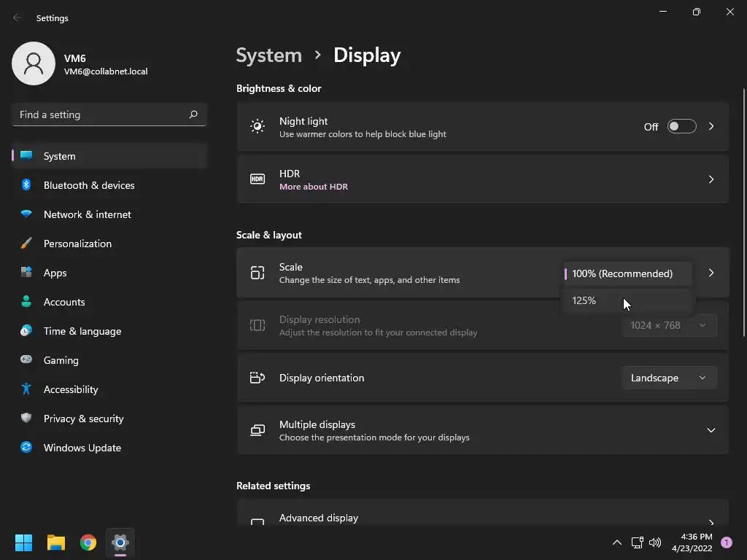Click the Find a setting search box
This screenshot has height=560, width=747.
[x=109, y=114]
